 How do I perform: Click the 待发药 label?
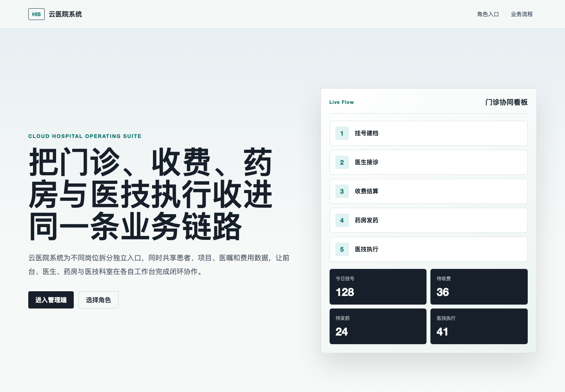(x=343, y=318)
